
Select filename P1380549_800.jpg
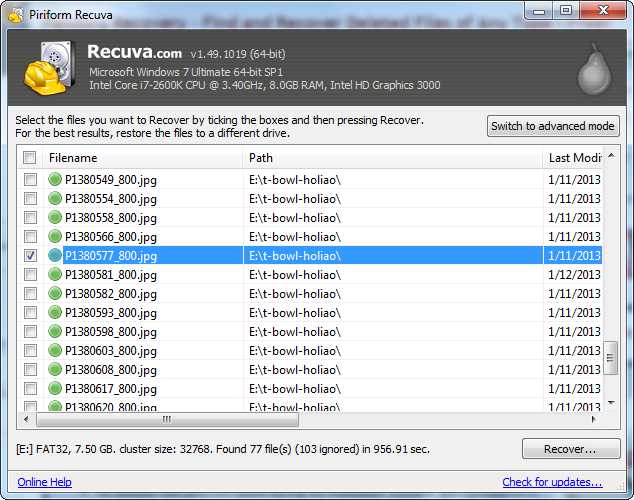[111, 180]
